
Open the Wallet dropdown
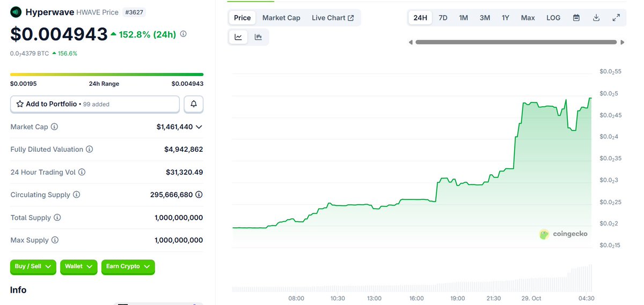79,266
